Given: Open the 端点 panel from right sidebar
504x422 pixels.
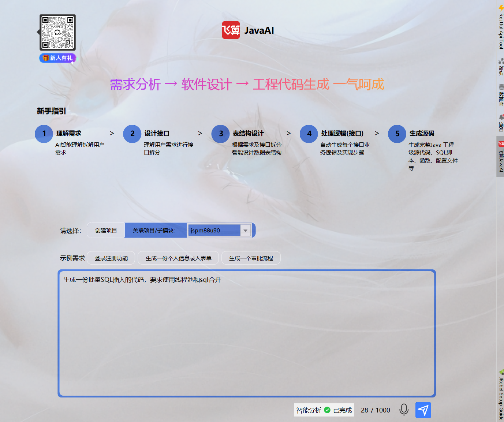Looking at the screenshot, I should point(500,68).
